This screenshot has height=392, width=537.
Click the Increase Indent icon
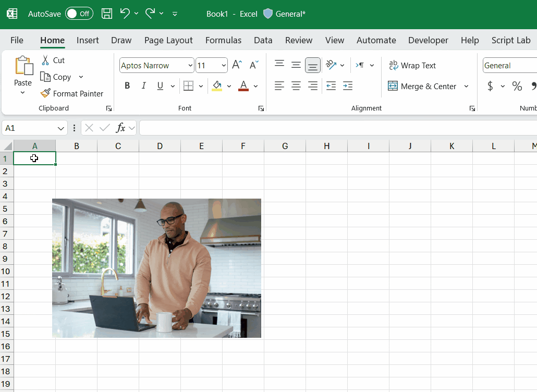pos(348,86)
